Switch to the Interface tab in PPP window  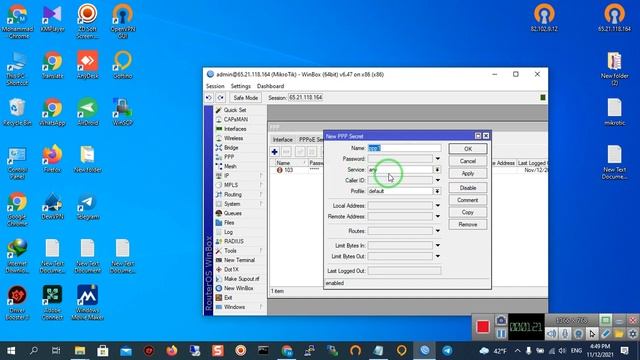282,140
